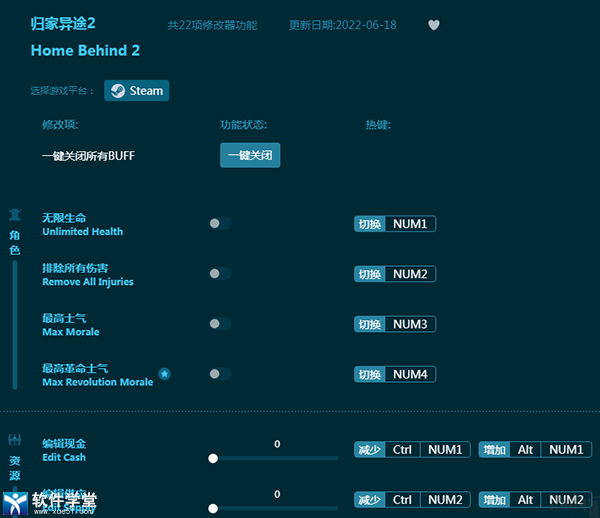Click the 切换 NUM3 hotkey for Max Morale

[x=395, y=324]
